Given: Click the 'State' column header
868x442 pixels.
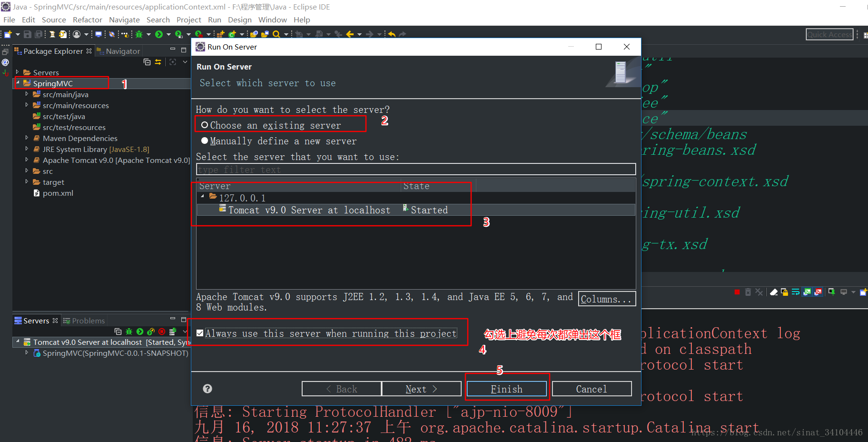Looking at the screenshot, I should (x=439, y=186).
